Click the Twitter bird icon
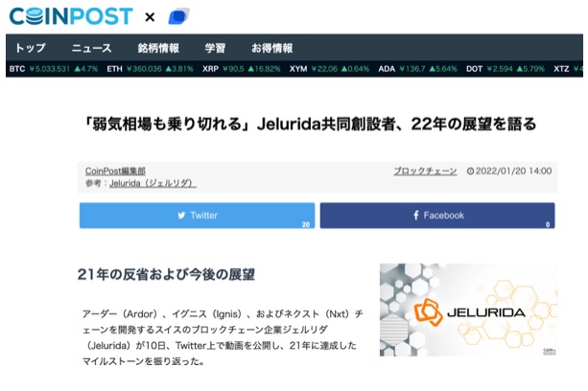 click(x=181, y=216)
